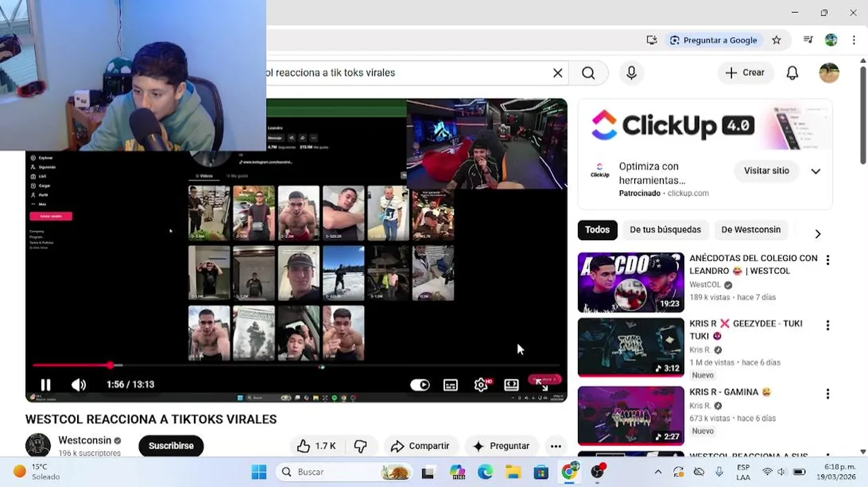Start voice search with microphone icon
868x487 pixels.
[631, 73]
